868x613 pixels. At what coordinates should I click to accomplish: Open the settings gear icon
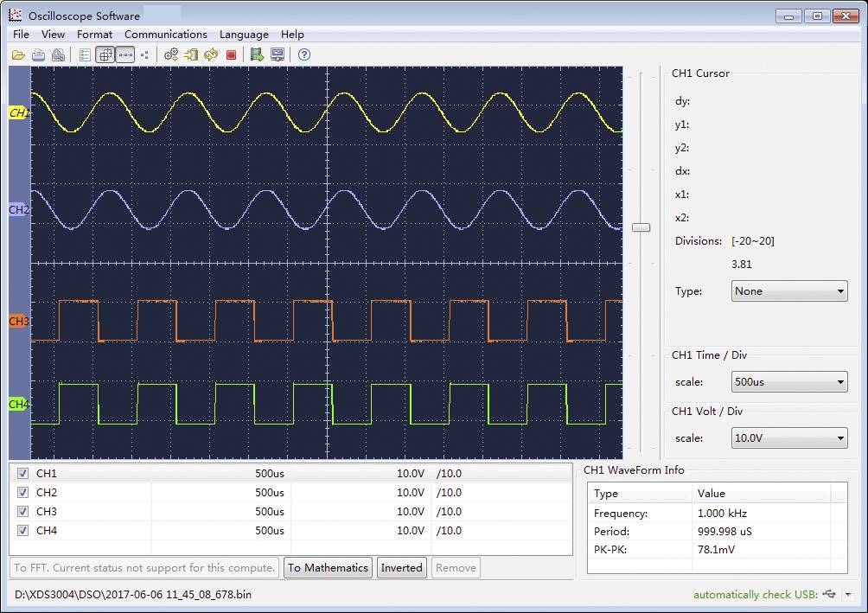click(x=169, y=54)
